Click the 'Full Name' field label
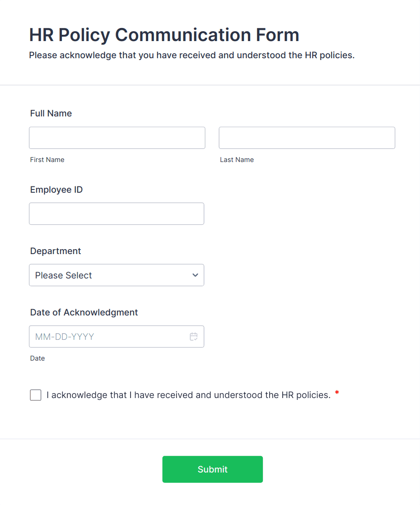The width and height of the screenshot is (420, 505). (51, 114)
